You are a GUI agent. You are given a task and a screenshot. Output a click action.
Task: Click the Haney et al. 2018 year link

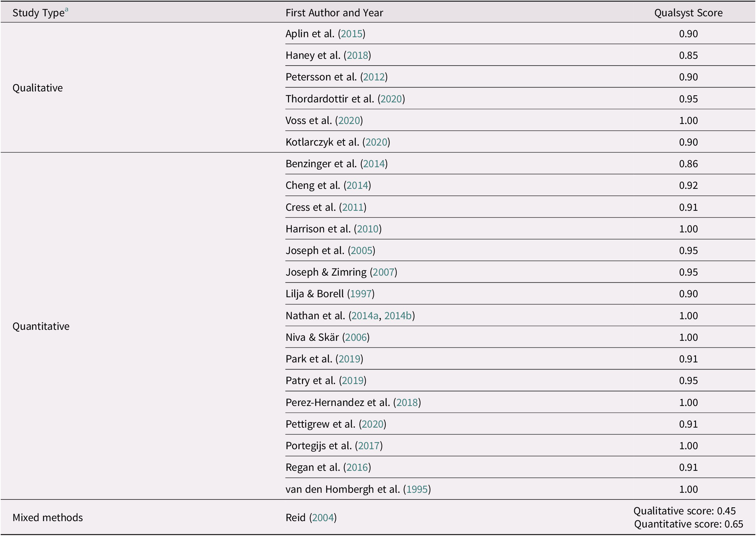click(x=357, y=55)
